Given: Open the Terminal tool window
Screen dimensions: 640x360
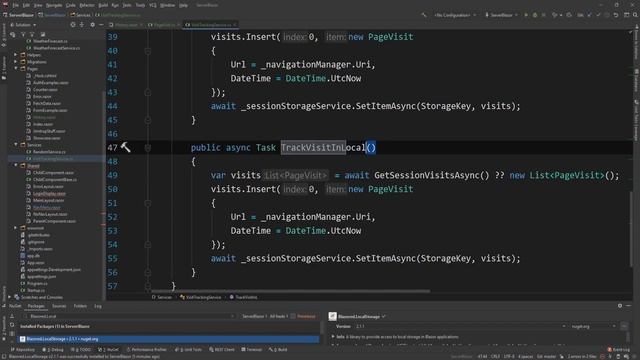Looking at the screenshot, I should [x=251, y=349].
